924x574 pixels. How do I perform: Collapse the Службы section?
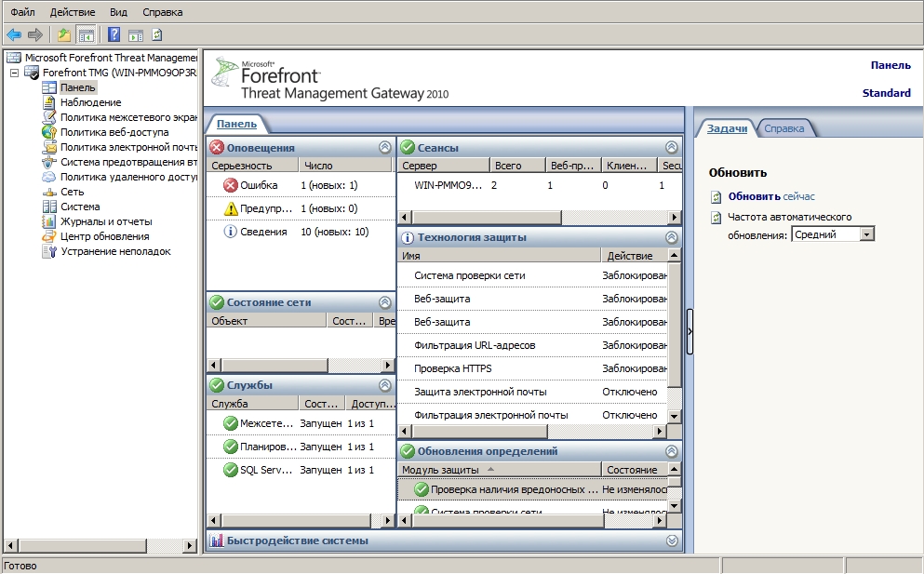coord(385,385)
